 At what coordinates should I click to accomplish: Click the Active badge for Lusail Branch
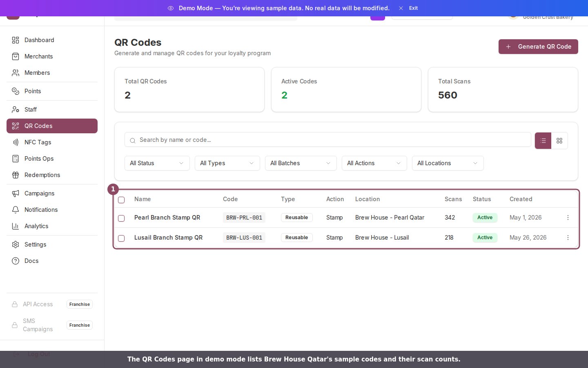[x=485, y=238]
